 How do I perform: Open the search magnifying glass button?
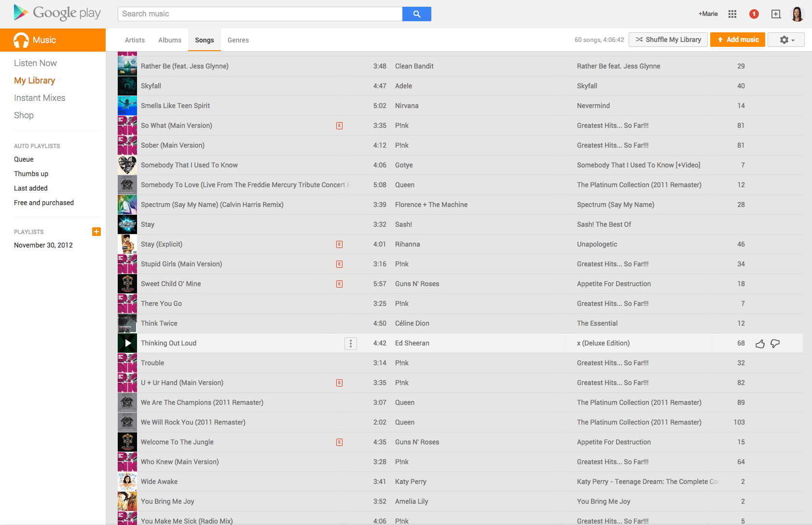(416, 14)
